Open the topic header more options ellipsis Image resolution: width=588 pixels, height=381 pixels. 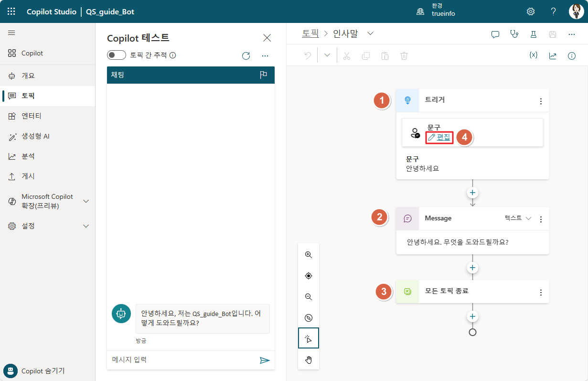[x=572, y=34]
